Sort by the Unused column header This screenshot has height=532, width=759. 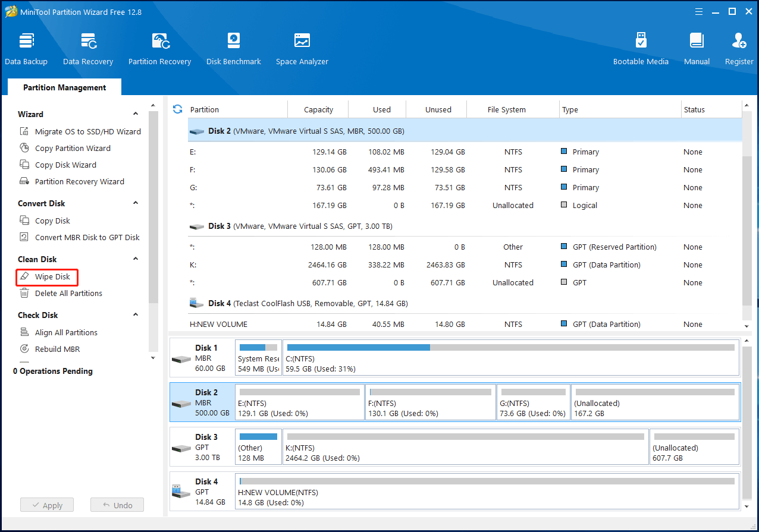[x=437, y=109]
